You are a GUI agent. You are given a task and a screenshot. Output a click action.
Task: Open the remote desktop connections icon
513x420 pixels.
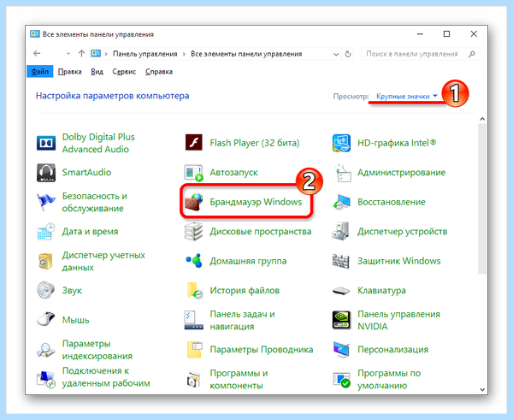pos(46,379)
